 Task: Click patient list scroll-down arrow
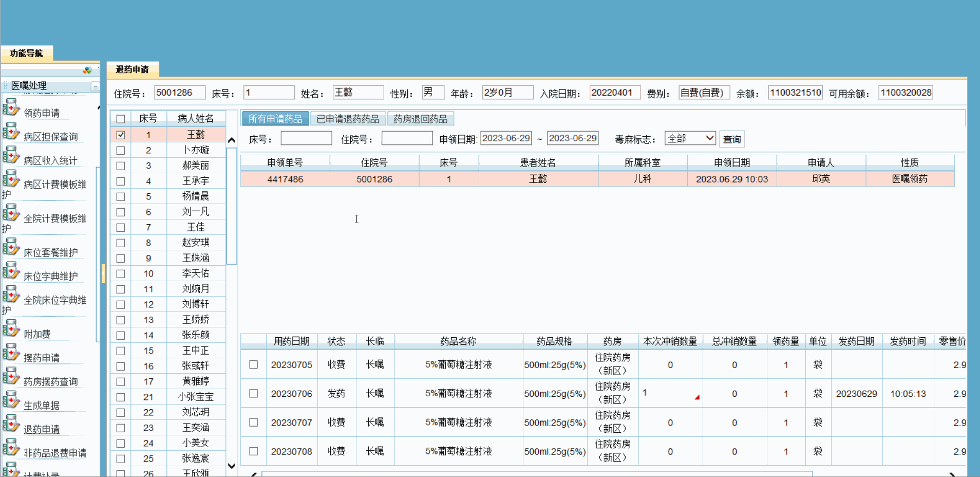232,466
